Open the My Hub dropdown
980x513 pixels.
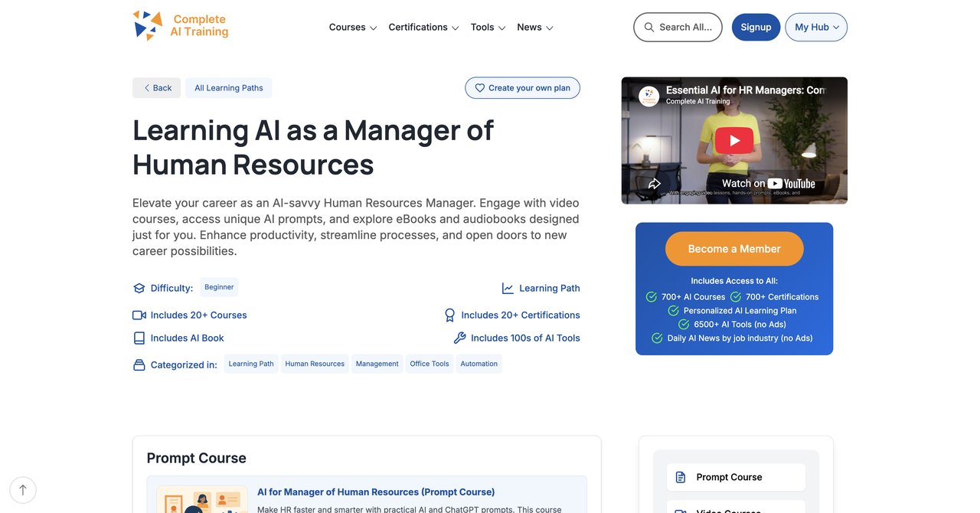tap(816, 27)
